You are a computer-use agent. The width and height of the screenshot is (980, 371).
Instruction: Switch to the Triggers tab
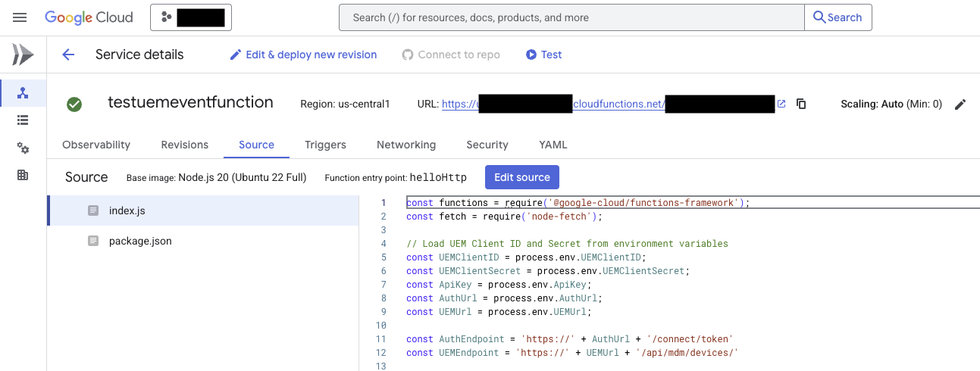[326, 145]
